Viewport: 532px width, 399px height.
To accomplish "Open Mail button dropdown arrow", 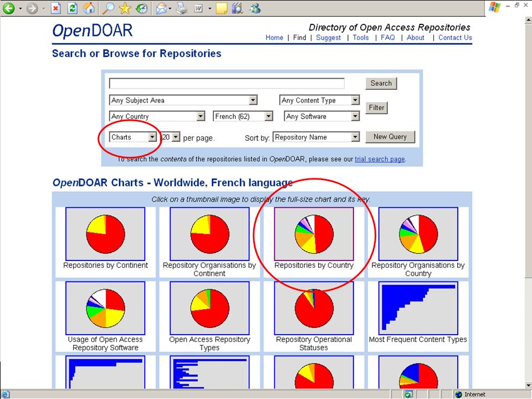I will pos(170,8).
